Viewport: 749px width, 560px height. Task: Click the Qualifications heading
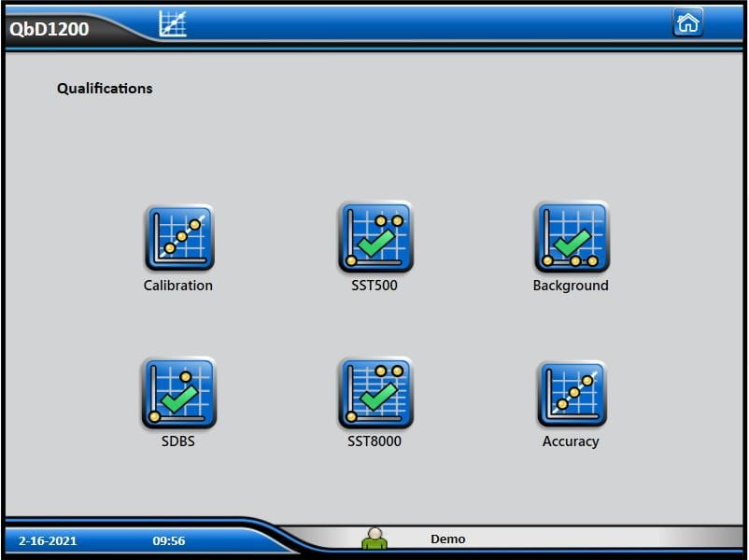coord(105,89)
